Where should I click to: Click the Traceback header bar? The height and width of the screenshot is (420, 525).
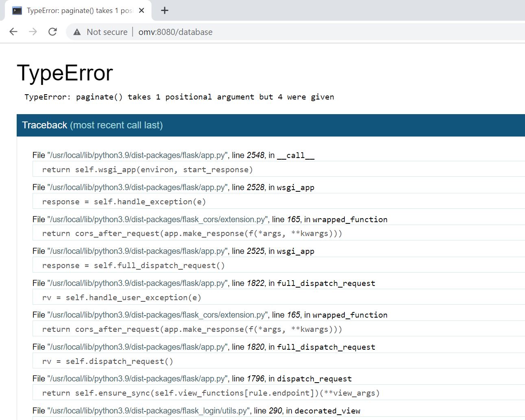270,125
